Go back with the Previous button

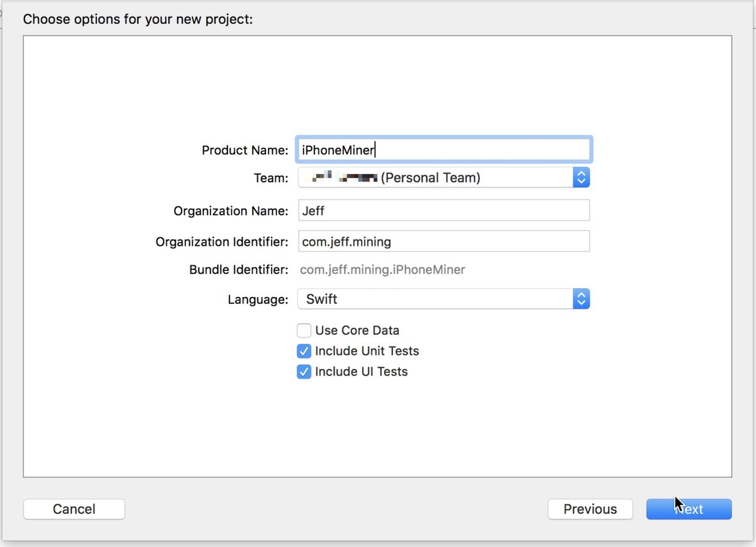point(590,509)
